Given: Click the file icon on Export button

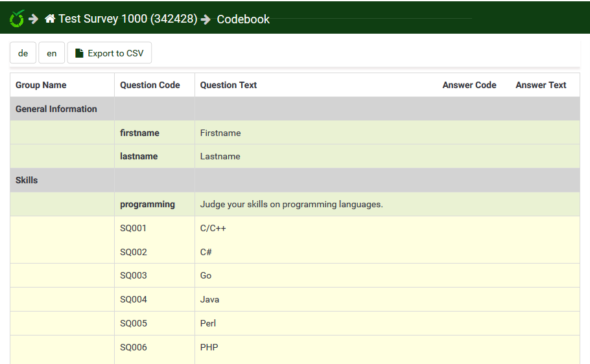Looking at the screenshot, I should 79,53.
